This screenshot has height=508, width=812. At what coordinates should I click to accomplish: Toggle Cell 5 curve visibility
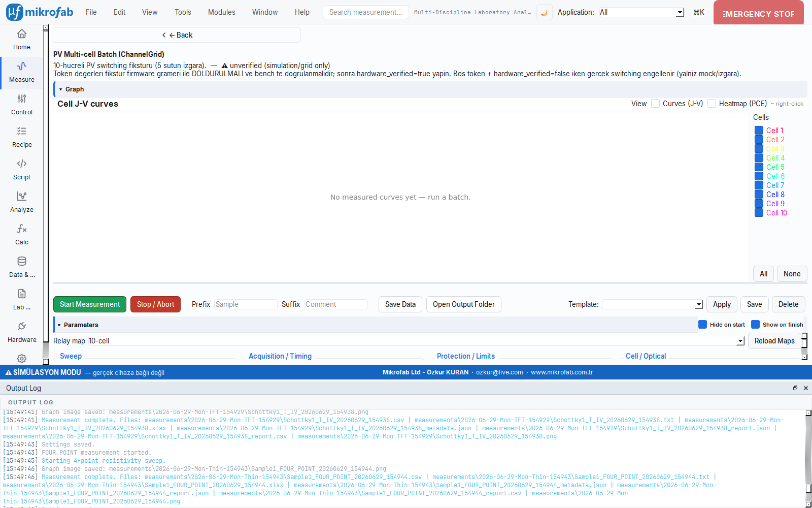(x=759, y=167)
